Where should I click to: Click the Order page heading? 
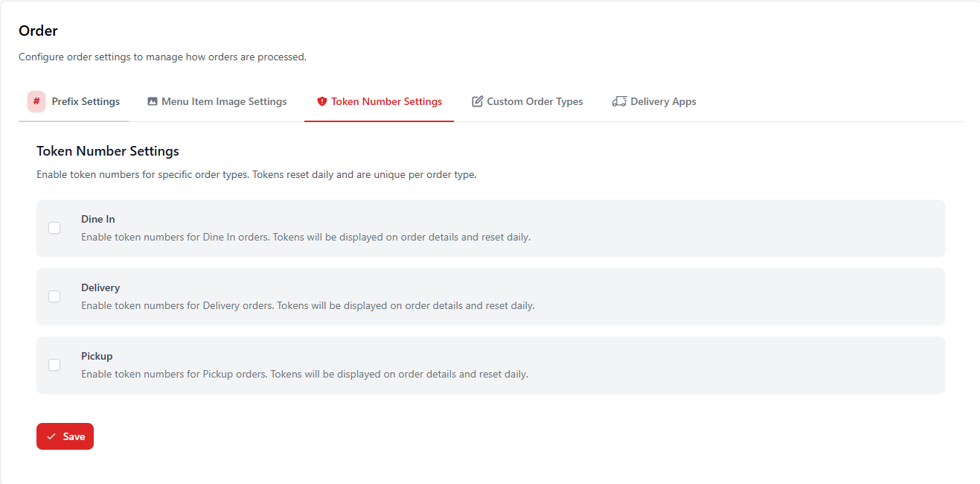pyautogui.click(x=38, y=31)
